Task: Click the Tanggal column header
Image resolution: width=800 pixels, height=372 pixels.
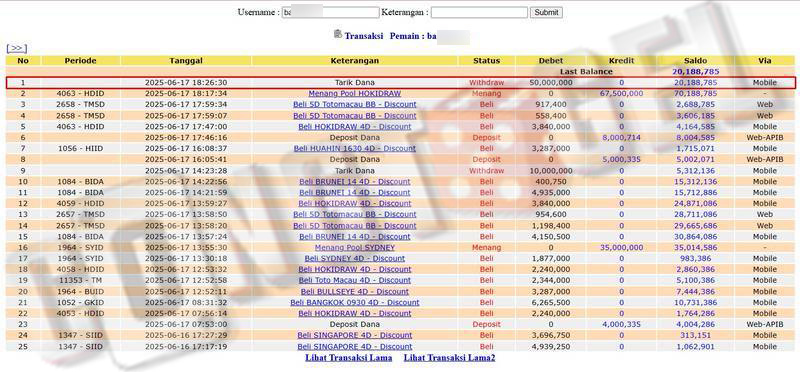Action: [186, 61]
